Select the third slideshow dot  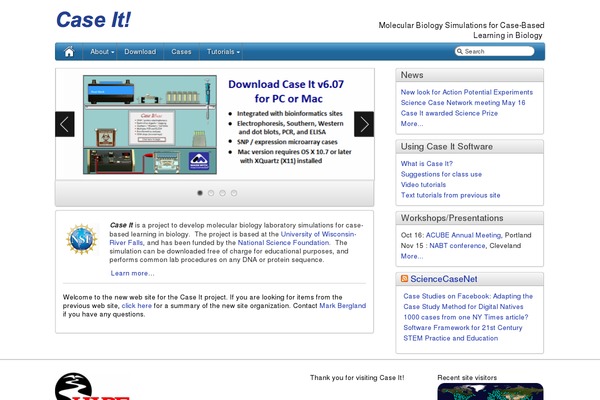222,193
